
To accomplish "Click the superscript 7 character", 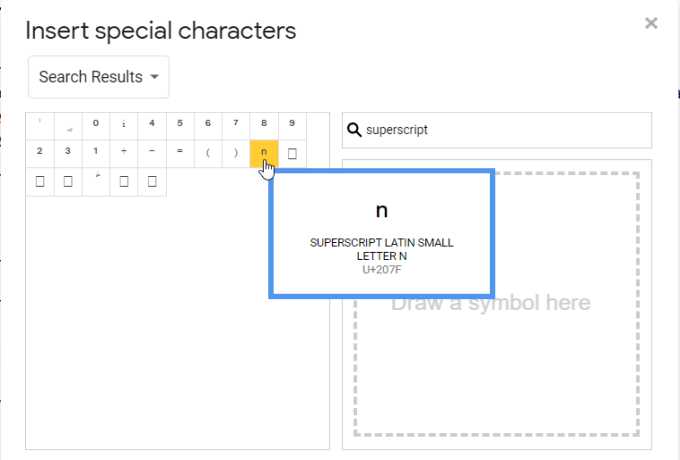I will [236, 125].
